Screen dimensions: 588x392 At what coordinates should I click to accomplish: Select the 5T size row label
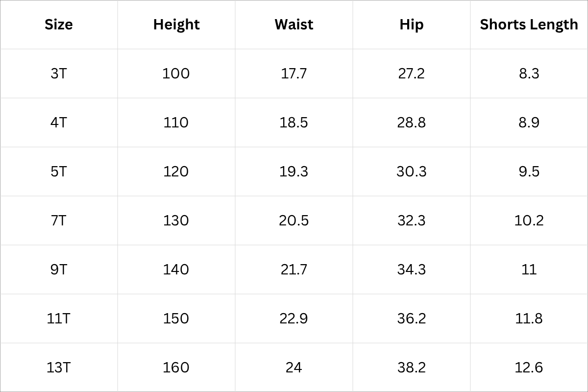[58, 171]
